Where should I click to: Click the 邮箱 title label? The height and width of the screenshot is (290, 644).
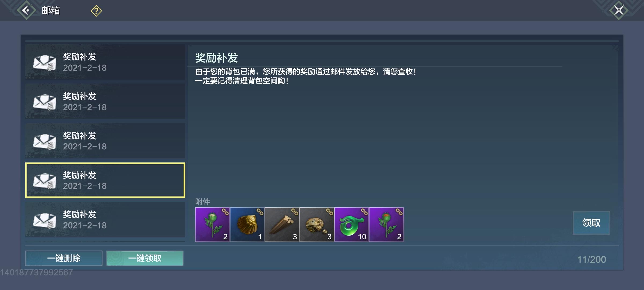(x=51, y=10)
